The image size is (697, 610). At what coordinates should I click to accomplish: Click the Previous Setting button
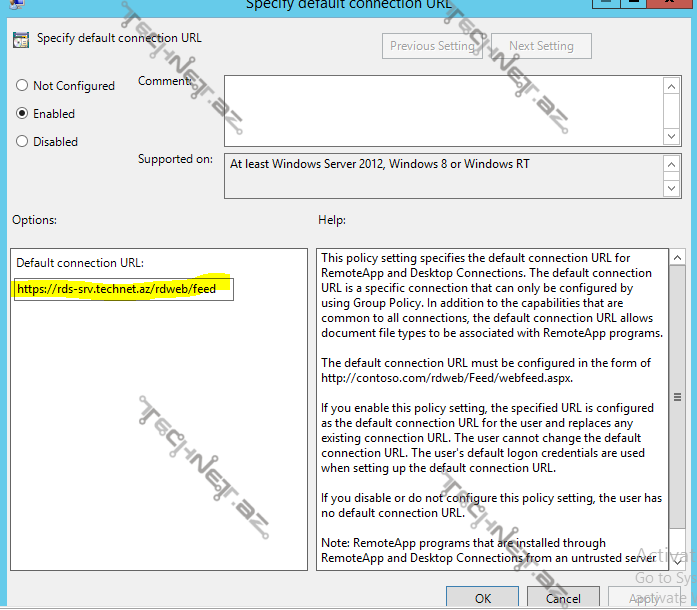(x=432, y=46)
